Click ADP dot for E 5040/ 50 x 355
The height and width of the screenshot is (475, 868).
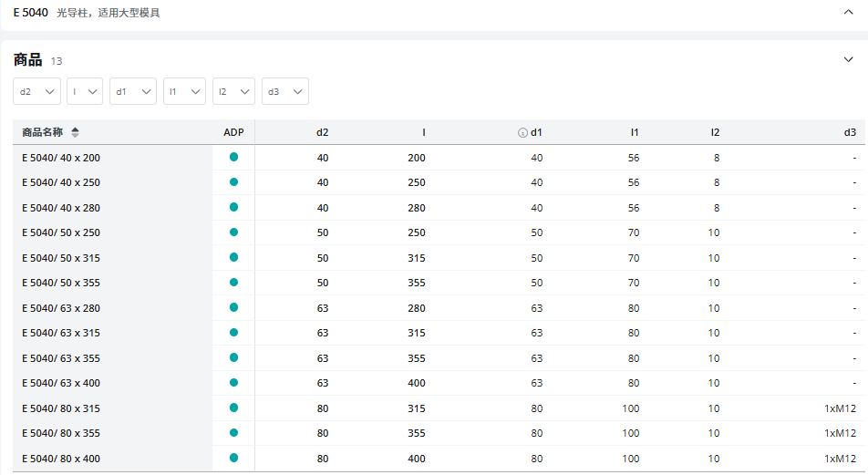pyautogui.click(x=233, y=283)
